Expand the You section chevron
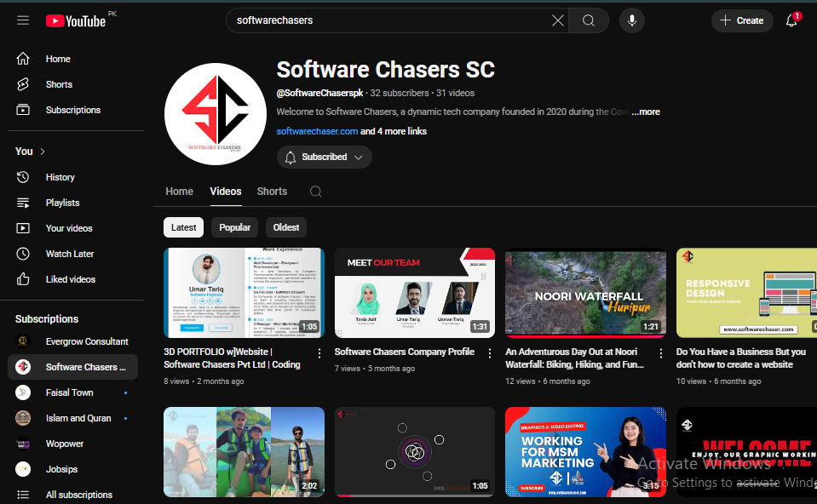This screenshot has height=504, width=817. point(43,152)
